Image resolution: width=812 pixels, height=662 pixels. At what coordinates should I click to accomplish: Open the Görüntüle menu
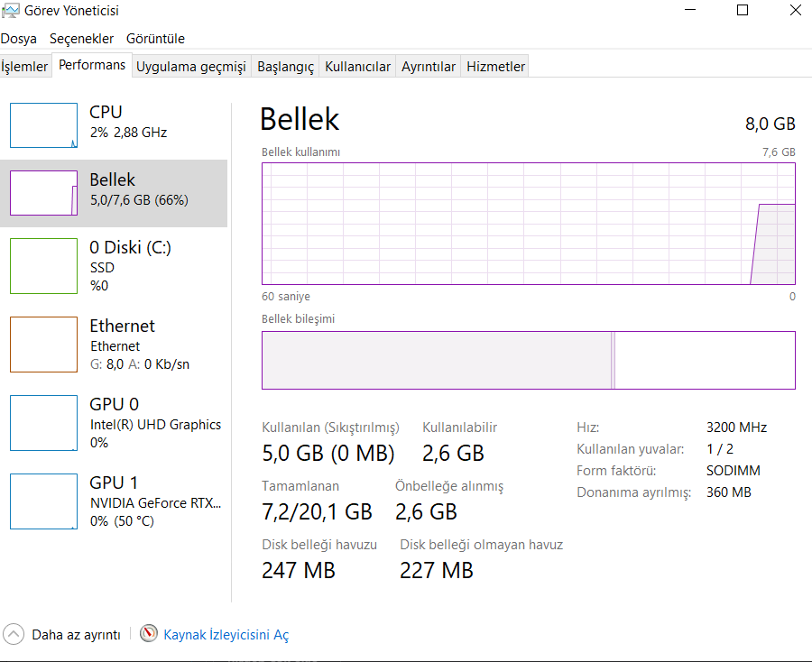click(155, 39)
